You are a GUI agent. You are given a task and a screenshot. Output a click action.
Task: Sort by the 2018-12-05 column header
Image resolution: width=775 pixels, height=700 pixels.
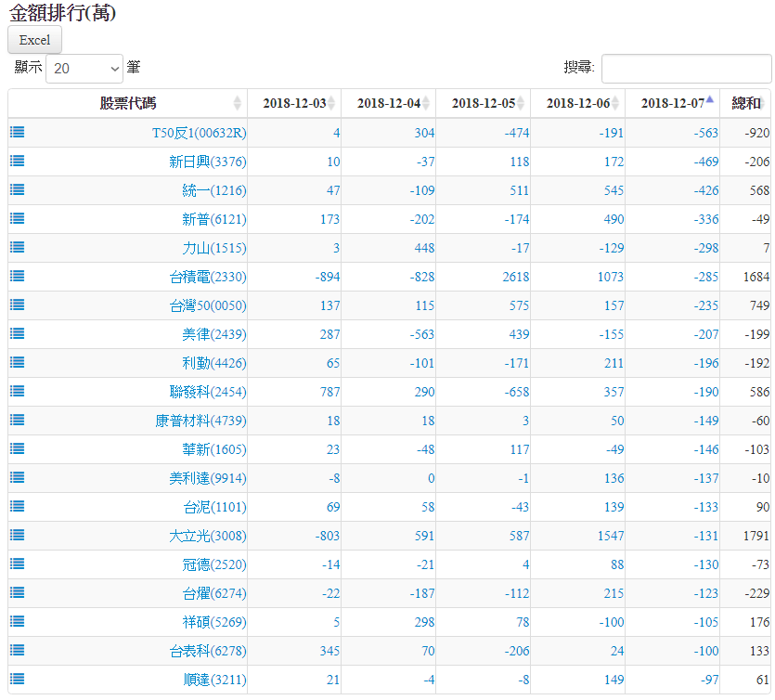click(x=483, y=103)
